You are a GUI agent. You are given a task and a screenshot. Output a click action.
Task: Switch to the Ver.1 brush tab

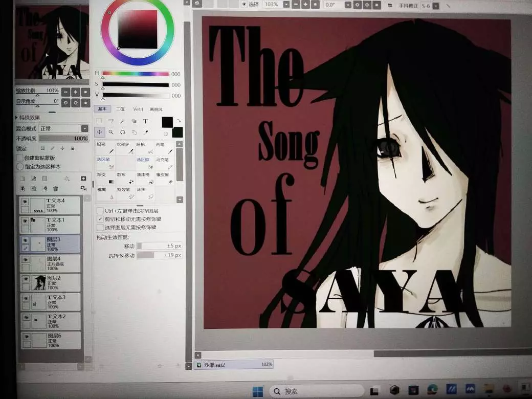click(x=138, y=109)
